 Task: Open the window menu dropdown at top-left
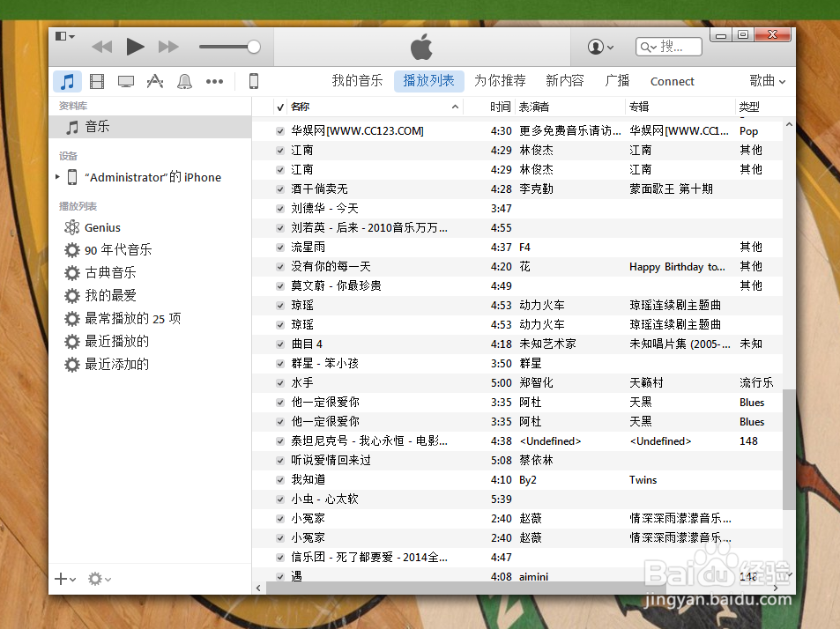[x=65, y=36]
